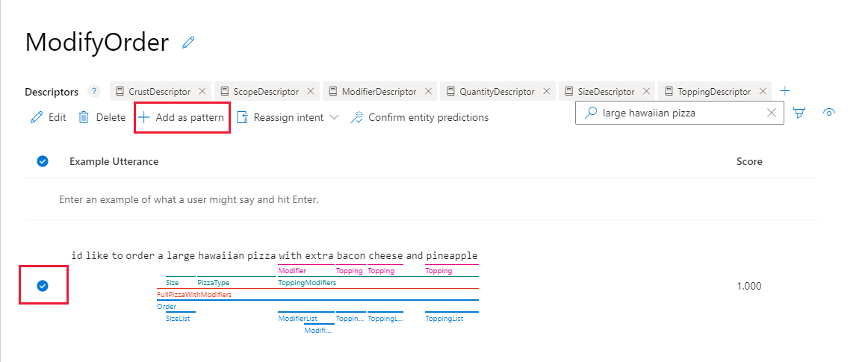
Task: Click the Edit button
Action: [x=49, y=117]
